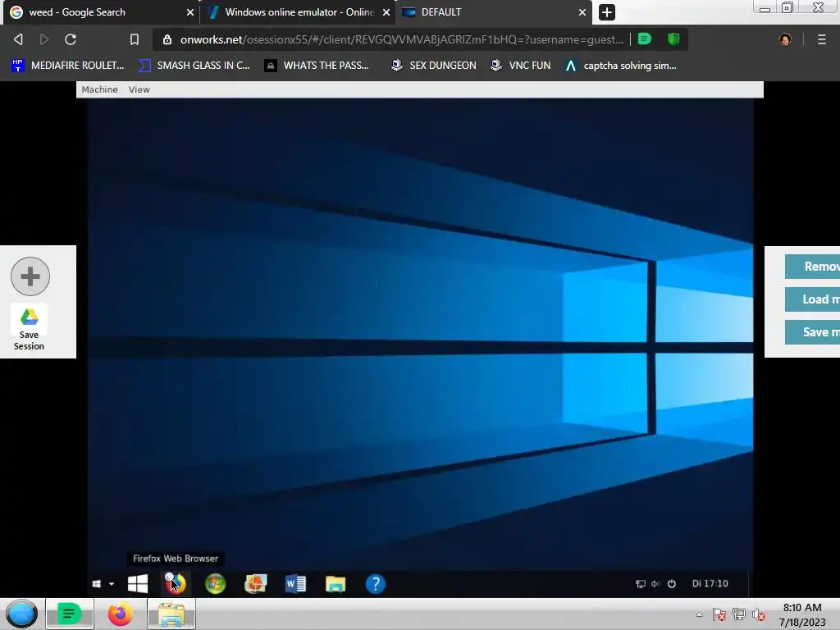840x630 pixels.
Task: Reload the current page
Action: coord(71,39)
